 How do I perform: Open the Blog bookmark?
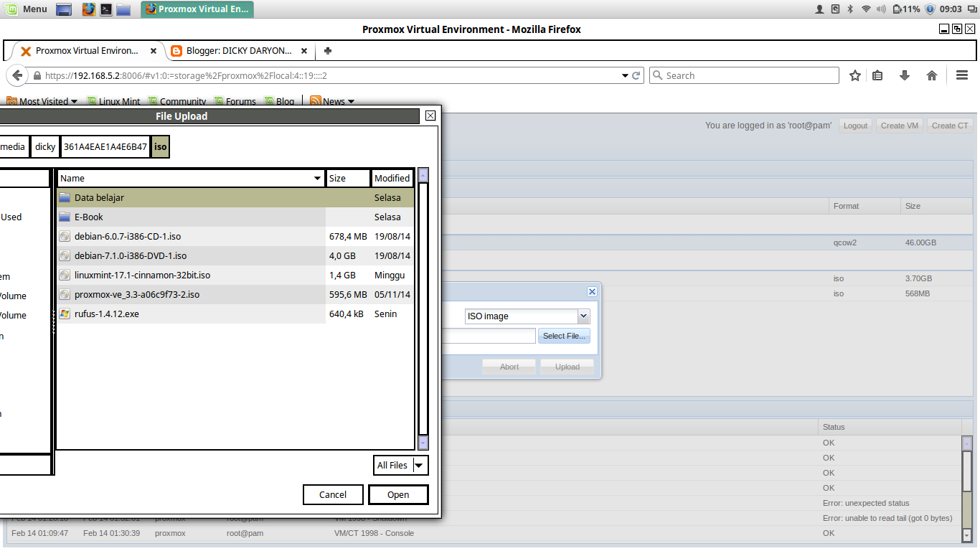point(279,101)
